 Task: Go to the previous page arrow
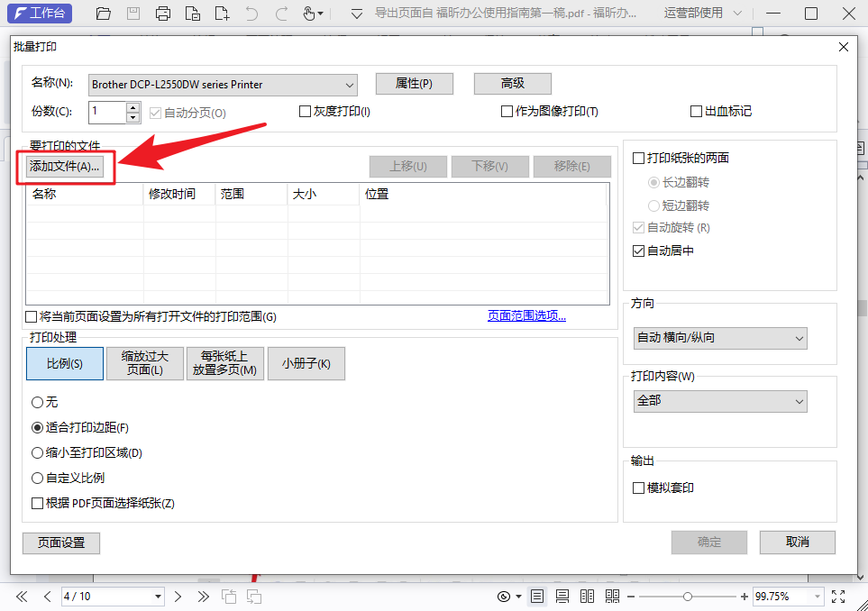[x=48, y=596]
